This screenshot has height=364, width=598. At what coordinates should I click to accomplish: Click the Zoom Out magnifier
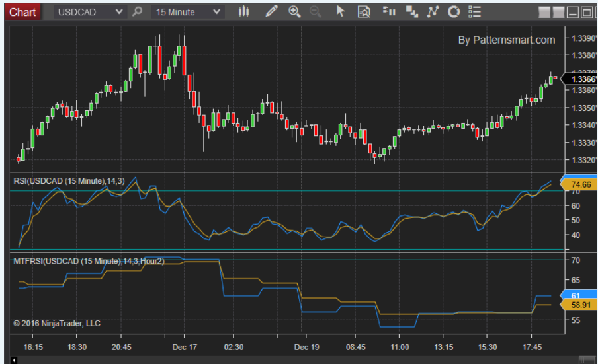tap(316, 11)
